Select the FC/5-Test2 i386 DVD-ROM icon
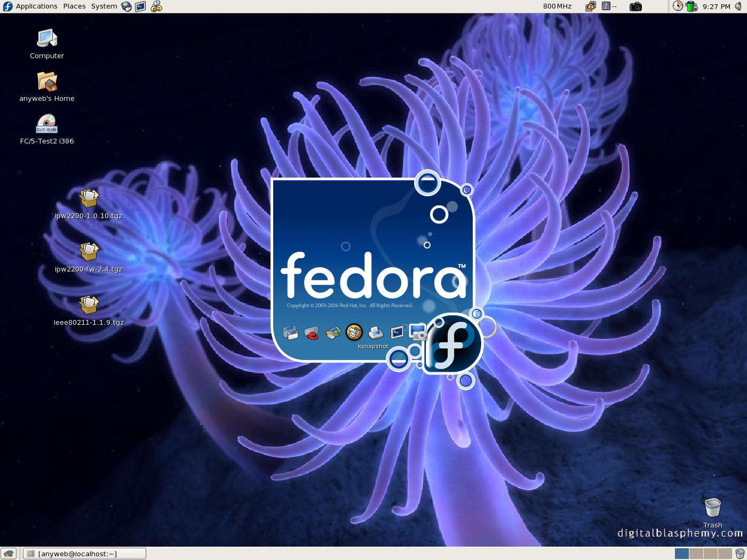Viewport: 747px width, 560px height. (x=47, y=129)
